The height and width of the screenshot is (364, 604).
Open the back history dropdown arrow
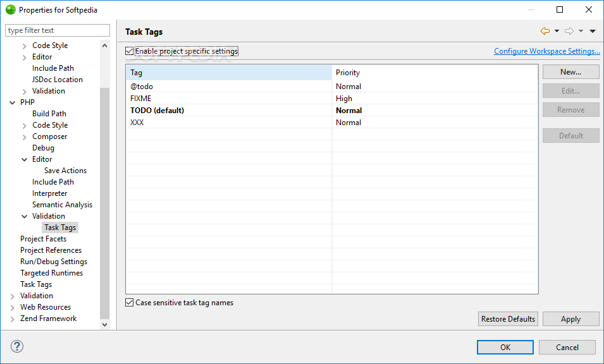tap(557, 32)
